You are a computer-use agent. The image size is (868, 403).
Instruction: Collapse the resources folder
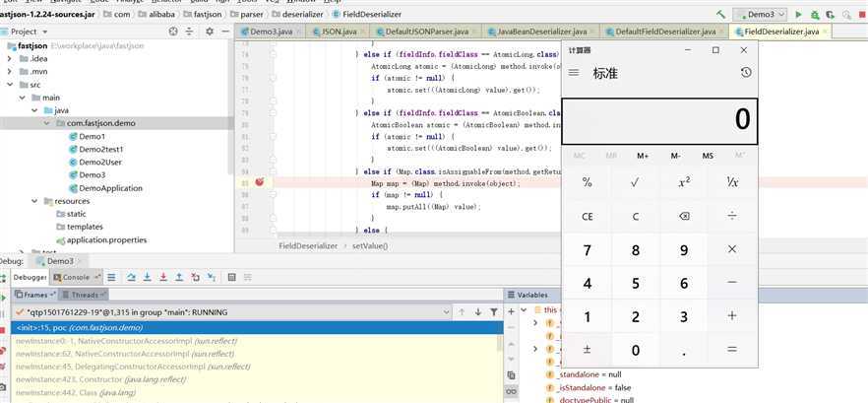tap(34, 201)
